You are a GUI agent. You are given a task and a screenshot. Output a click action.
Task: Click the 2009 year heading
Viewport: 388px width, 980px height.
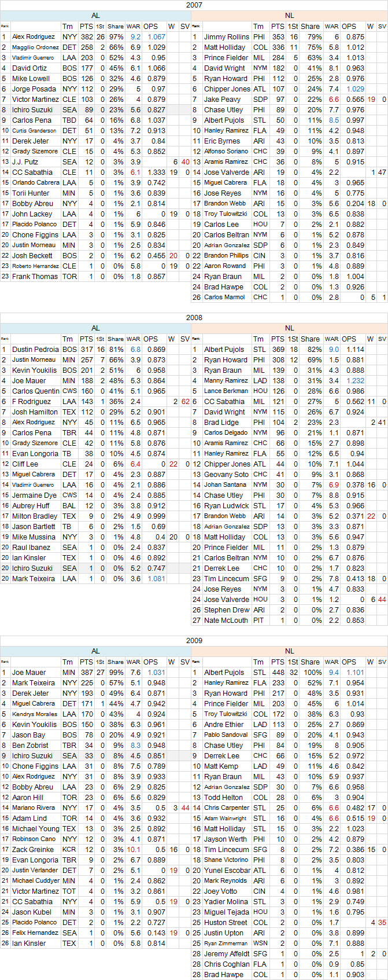point(194,641)
